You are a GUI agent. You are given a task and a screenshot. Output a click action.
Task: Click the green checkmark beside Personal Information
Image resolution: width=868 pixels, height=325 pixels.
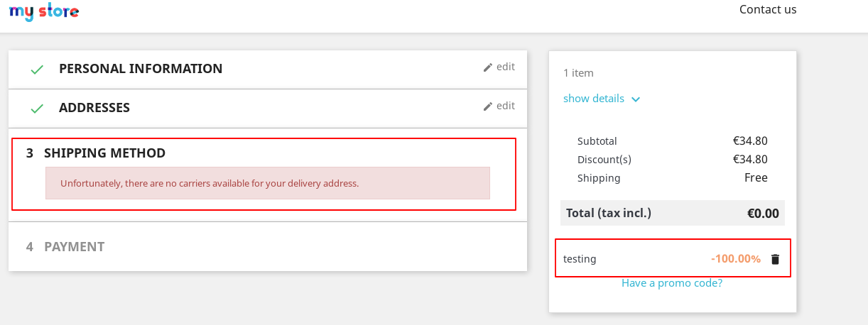37,70
